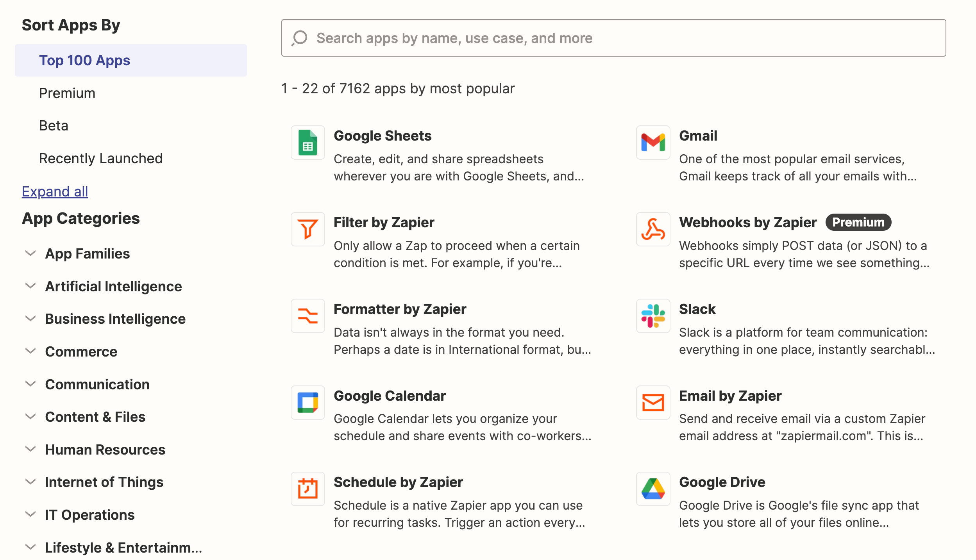Click the Schedule by Zapier icon
Screen dimensions: 976x560
click(x=307, y=489)
